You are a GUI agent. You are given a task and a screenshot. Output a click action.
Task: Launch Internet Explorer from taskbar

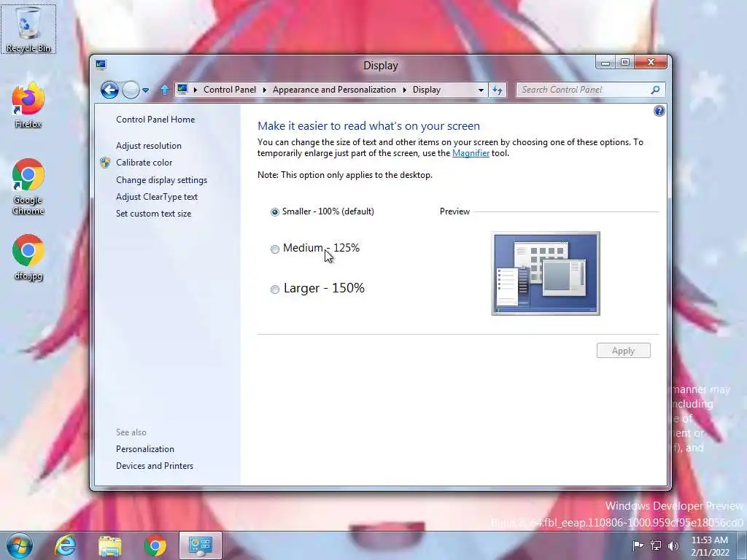(x=65, y=545)
